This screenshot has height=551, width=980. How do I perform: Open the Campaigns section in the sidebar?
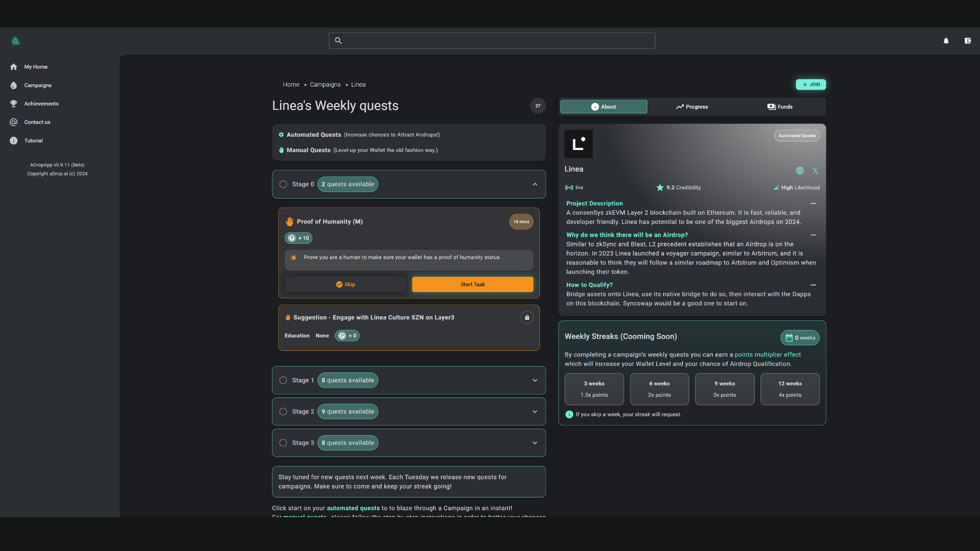[x=37, y=85]
